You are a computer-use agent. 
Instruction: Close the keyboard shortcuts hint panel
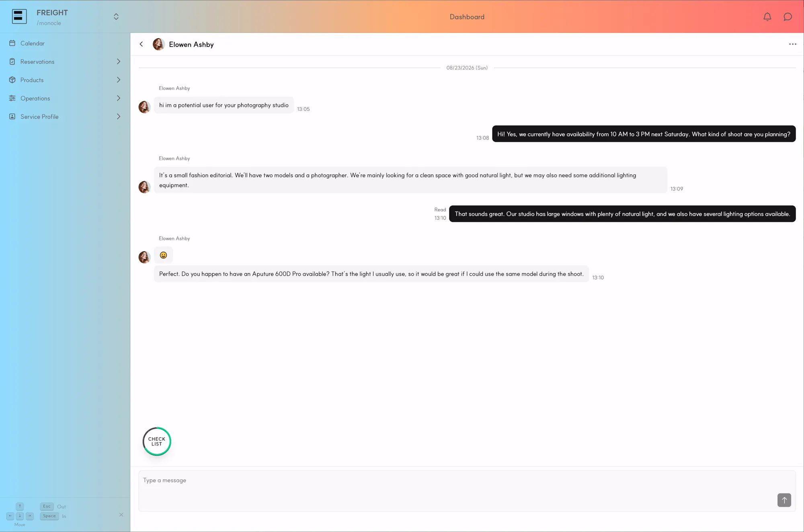point(121,515)
